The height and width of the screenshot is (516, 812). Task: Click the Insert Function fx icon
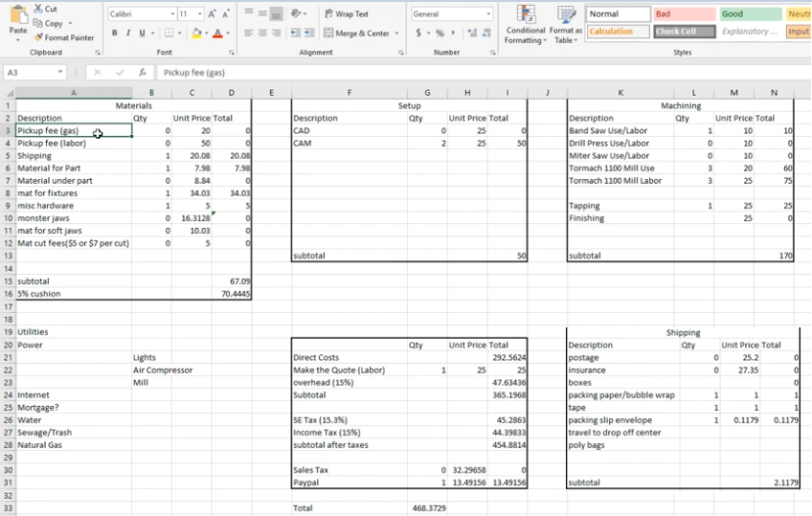[142, 72]
